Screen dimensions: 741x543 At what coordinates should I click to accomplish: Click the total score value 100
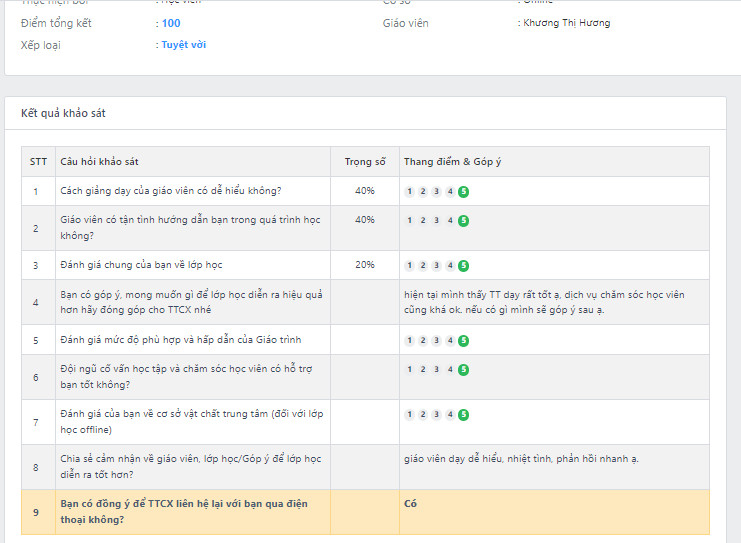171,23
